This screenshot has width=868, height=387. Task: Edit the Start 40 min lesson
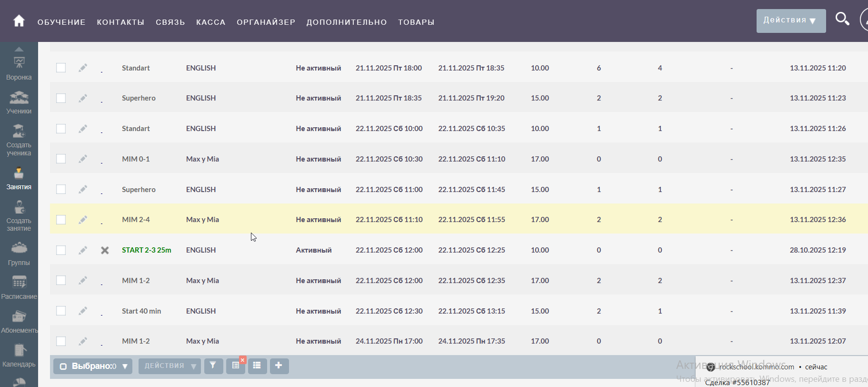[x=83, y=311]
